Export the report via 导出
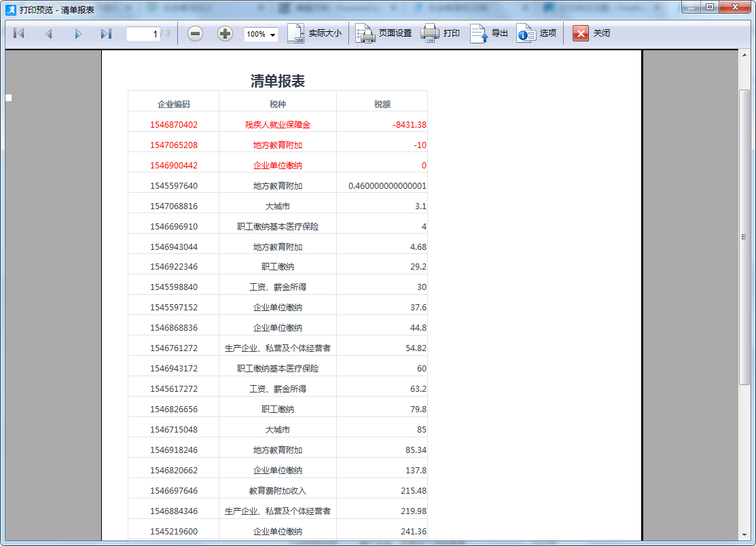 click(x=489, y=33)
